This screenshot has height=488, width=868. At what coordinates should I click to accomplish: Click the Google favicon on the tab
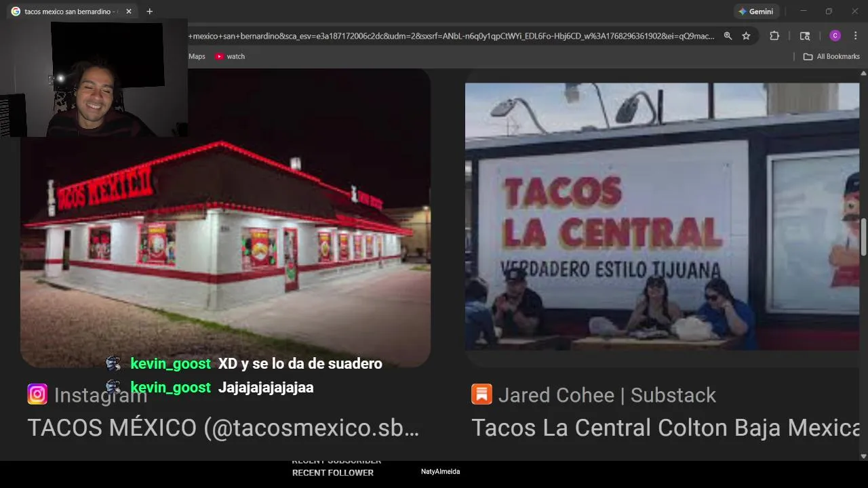[x=16, y=12]
